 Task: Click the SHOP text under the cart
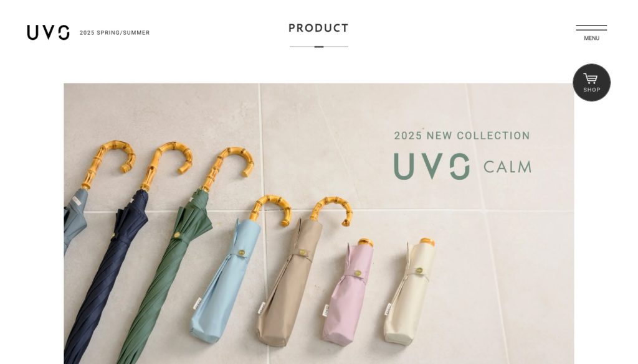pyautogui.click(x=592, y=90)
